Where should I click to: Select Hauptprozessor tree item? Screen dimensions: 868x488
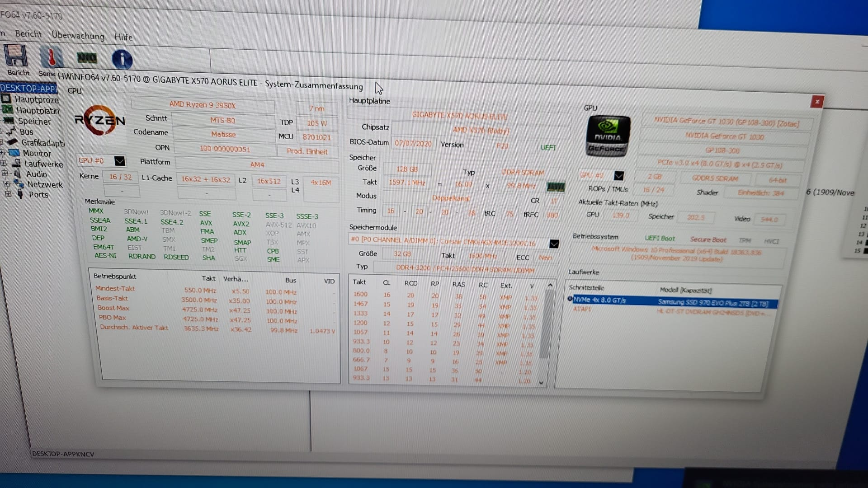[x=36, y=99]
